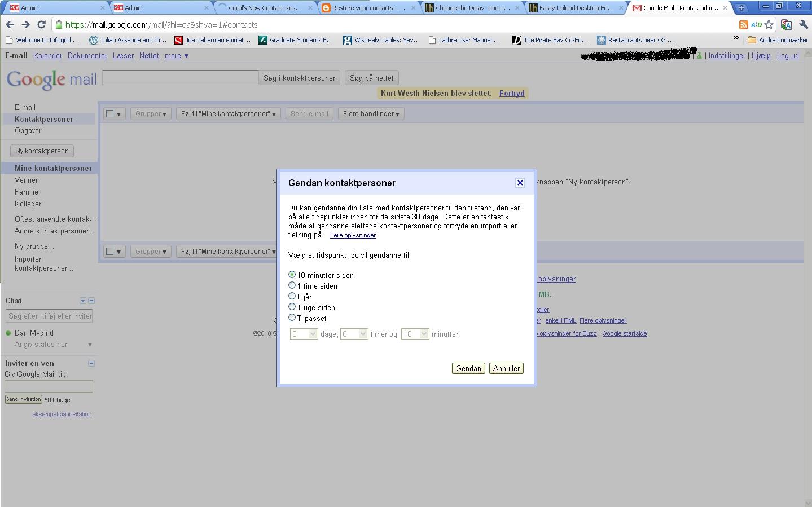Collapse the Inviter en ven panel
This screenshot has width=812, height=507.
click(x=91, y=363)
